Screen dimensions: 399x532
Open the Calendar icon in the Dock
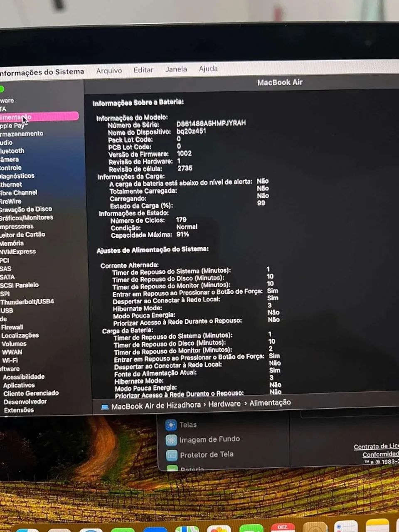pyautogui.click(x=283, y=528)
